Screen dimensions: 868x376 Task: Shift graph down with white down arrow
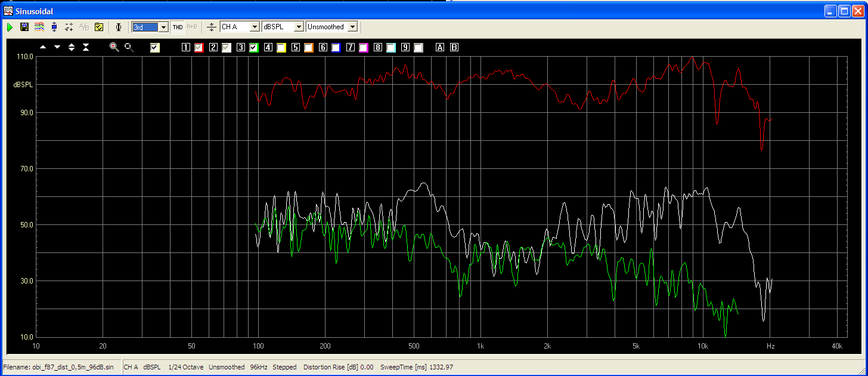[x=57, y=47]
